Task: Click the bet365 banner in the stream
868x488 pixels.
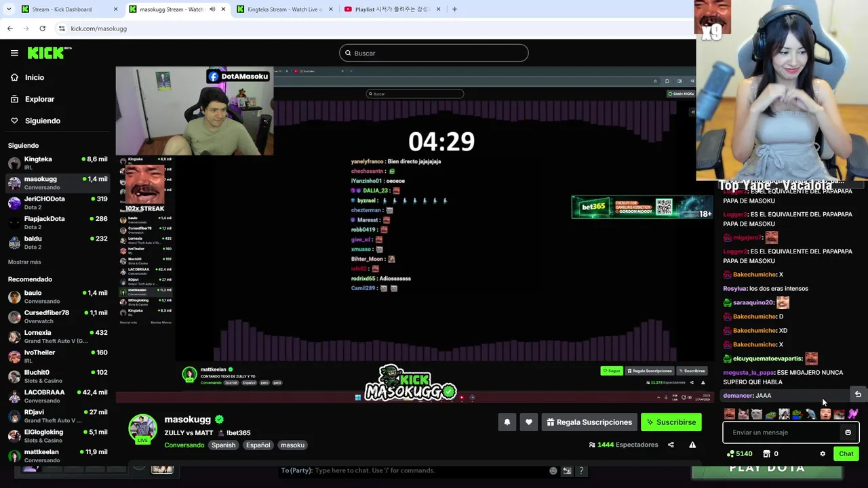Action: (642, 207)
